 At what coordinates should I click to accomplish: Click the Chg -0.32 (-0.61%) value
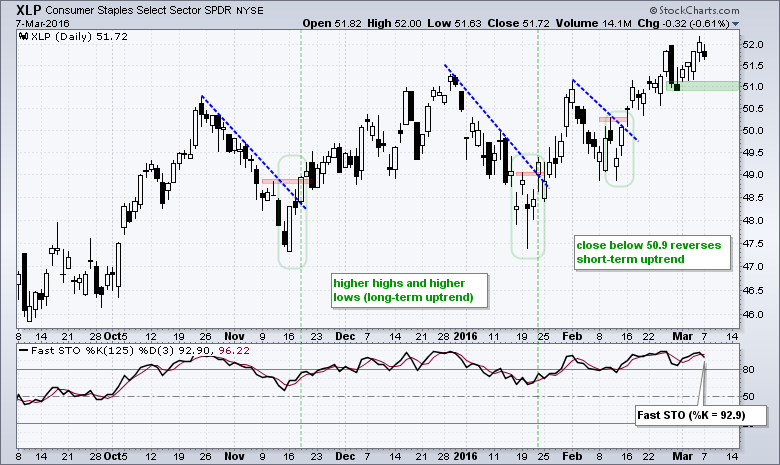[x=683, y=23]
